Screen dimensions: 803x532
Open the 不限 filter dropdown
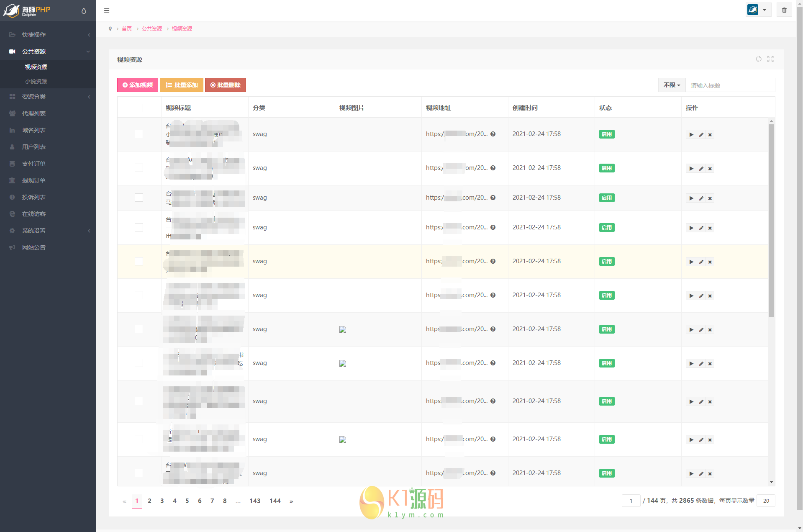[x=672, y=85]
